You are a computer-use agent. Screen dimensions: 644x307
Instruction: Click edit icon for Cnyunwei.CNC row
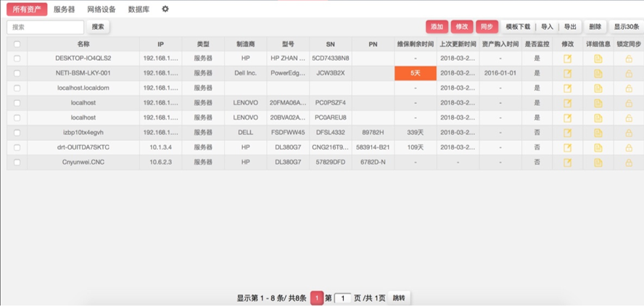tap(567, 163)
